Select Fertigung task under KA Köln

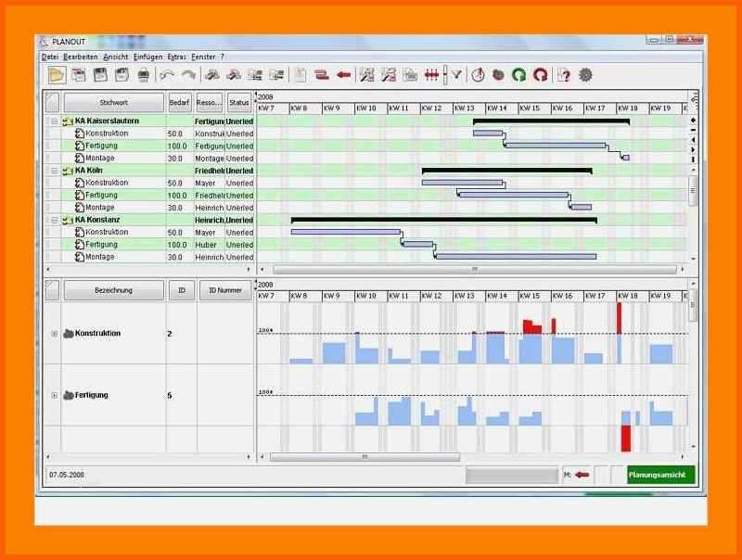pos(101,195)
